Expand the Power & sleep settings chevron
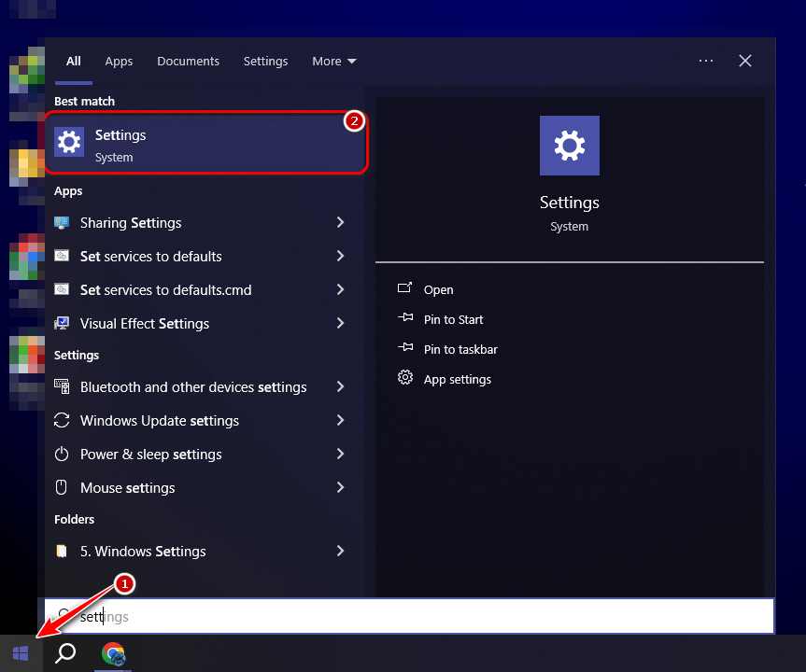This screenshot has height=672, width=806. 340,454
